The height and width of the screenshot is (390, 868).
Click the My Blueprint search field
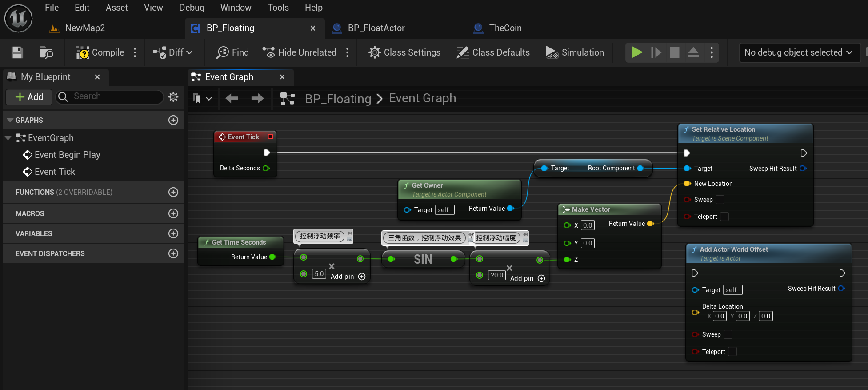pyautogui.click(x=110, y=96)
